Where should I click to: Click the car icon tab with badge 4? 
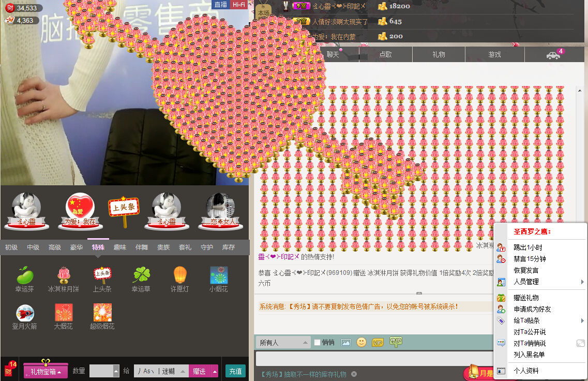[x=553, y=54]
